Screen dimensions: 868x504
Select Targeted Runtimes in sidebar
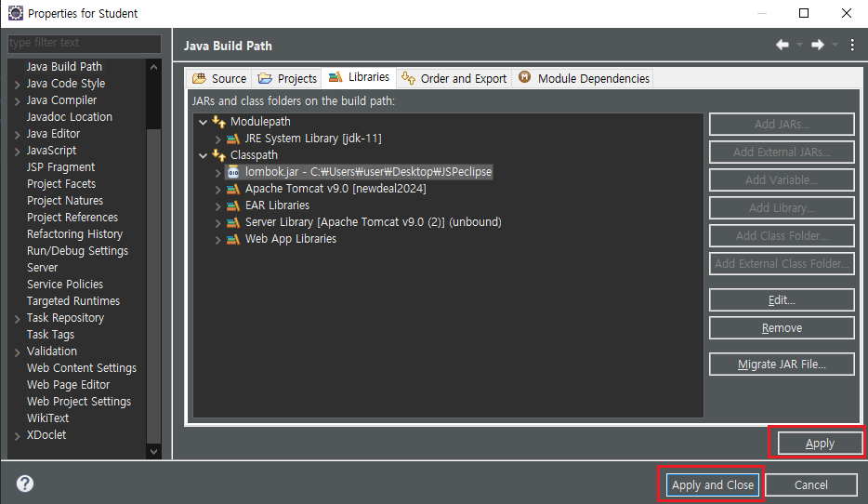click(x=73, y=301)
